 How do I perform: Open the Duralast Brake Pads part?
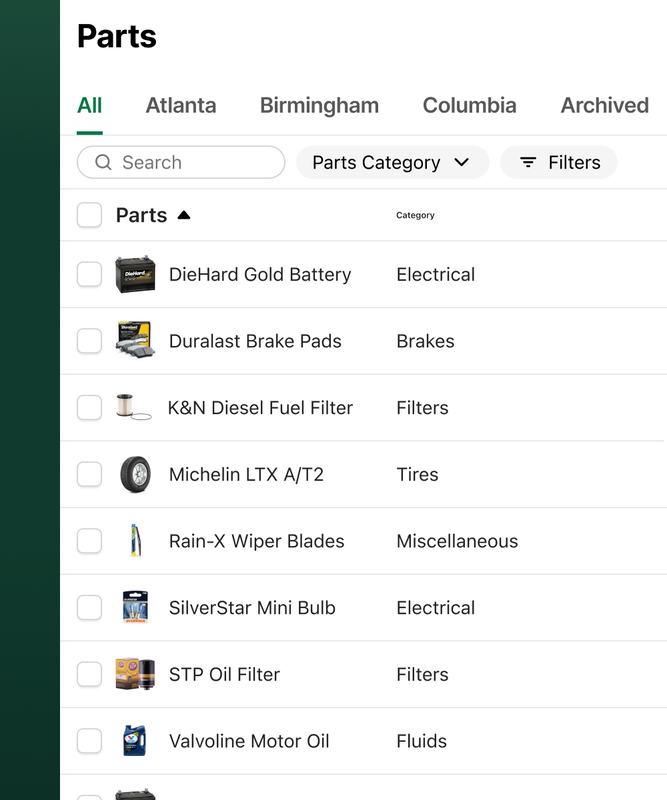[255, 341]
